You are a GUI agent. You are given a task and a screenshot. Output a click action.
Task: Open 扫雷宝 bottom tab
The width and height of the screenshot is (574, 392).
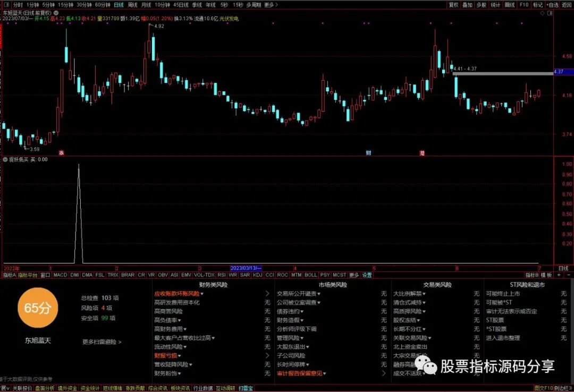point(246,388)
